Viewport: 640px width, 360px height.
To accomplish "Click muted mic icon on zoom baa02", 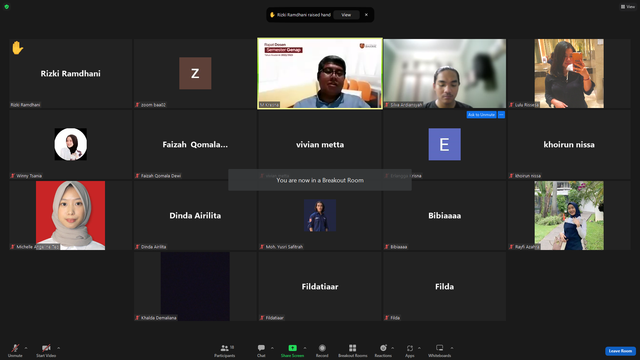I will 138,105.
